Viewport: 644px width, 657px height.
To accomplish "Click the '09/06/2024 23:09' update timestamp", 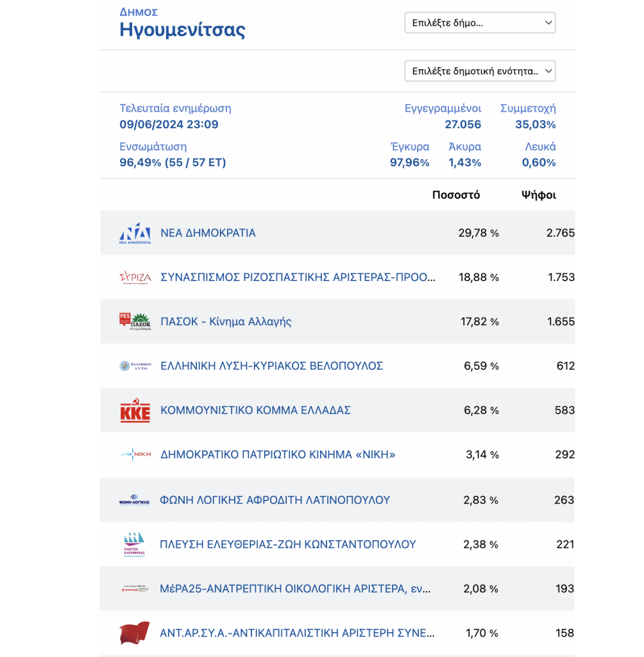I will click(169, 124).
